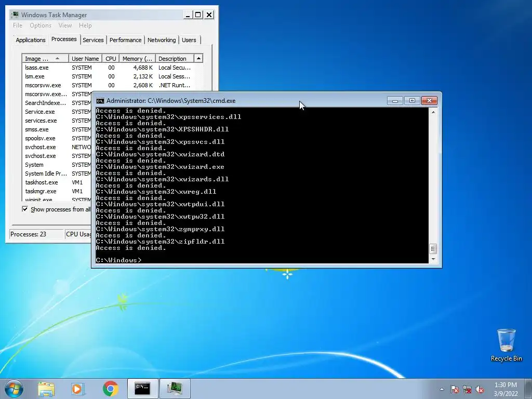Image resolution: width=532 pixels, height=399 pixels.
Task: Close the Task Manager window
Action: point(209,15)
